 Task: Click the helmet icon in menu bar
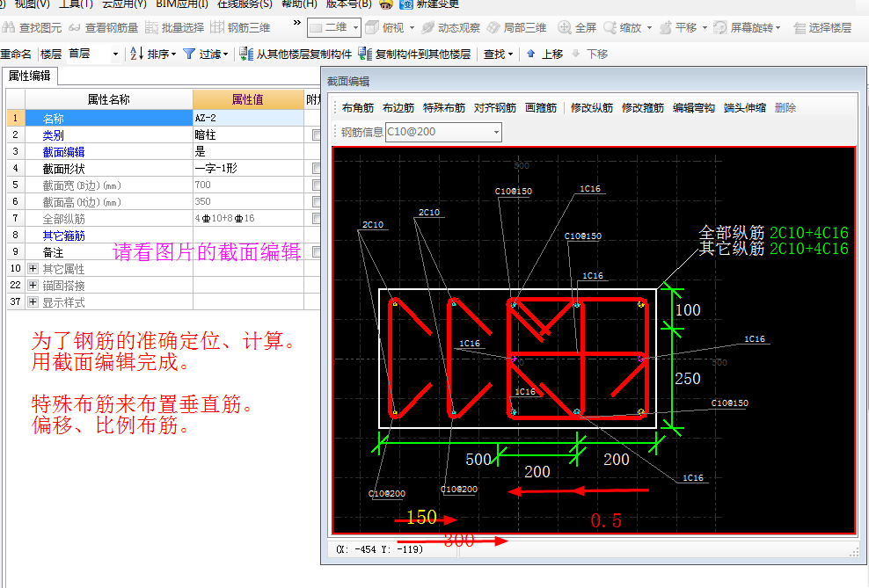(386, 4)
